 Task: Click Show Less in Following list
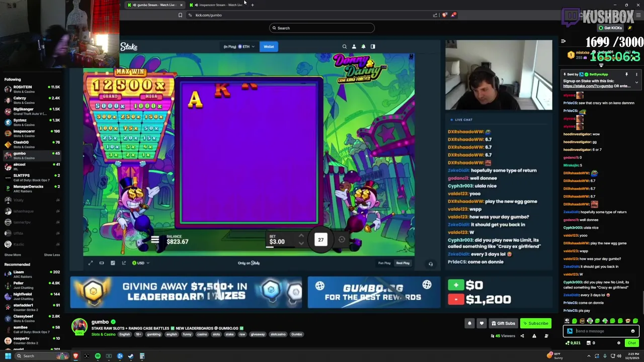point(52,255)
